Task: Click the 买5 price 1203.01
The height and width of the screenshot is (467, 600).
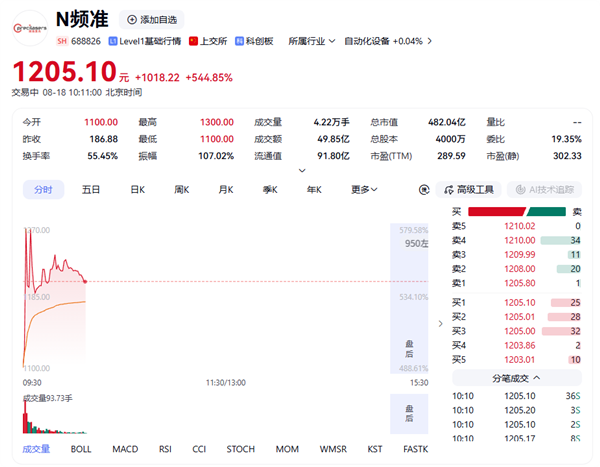Action: [x=520, y=360]
